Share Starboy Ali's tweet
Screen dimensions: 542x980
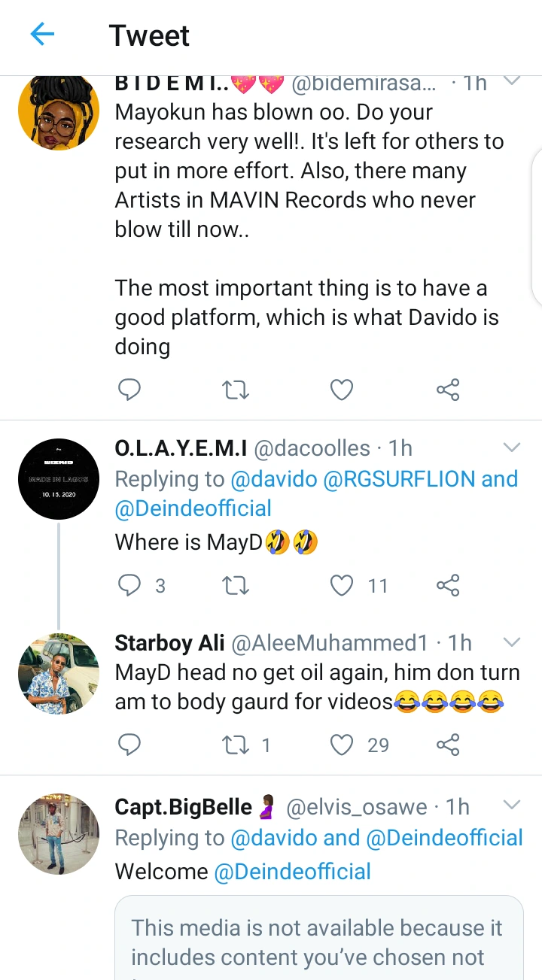point(448,745)
